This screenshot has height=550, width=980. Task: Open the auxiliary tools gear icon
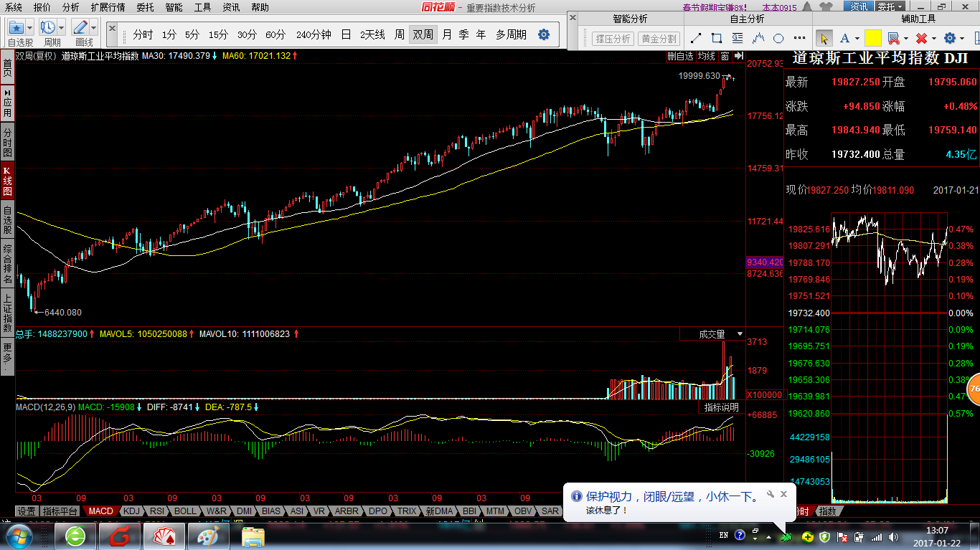click(951, 38)
